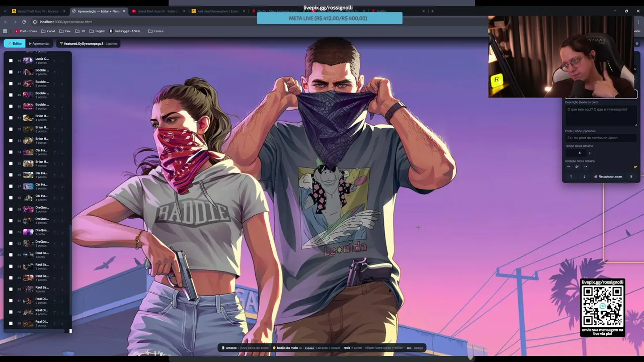Move row 55 Brian H... down
The width and height of the screenshot is (644, 362).
pos(62,163)
